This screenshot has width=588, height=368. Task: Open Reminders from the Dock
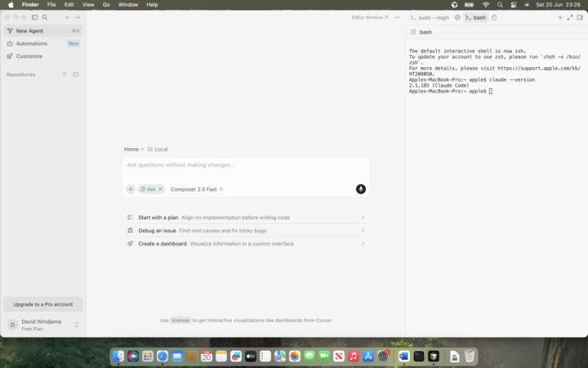click(265, 356)
